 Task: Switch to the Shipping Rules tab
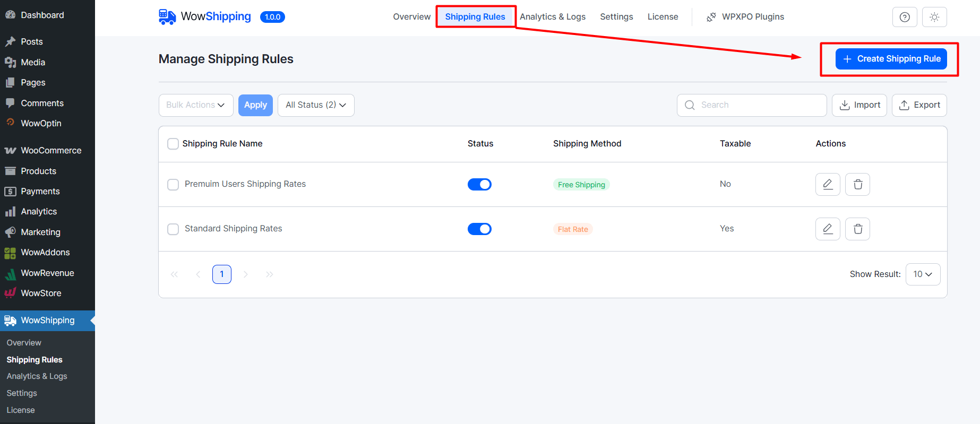point(475,17)
